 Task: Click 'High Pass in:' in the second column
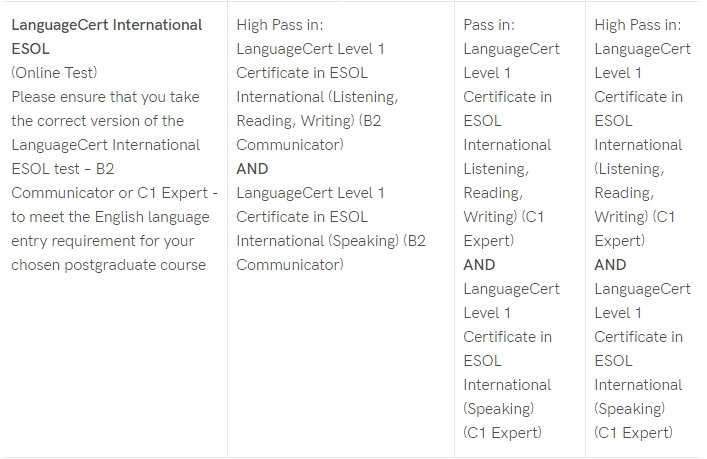(x=280, y=25)
